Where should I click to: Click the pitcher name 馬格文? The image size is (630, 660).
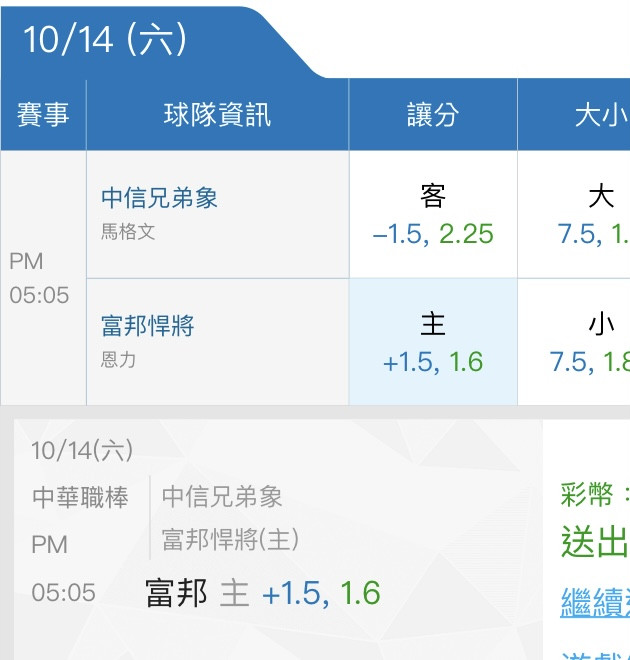point(128,232)
